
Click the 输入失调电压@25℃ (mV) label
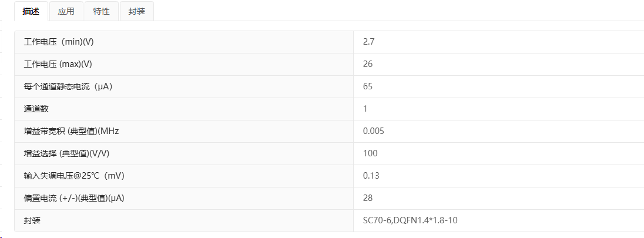[x=75, y=176]
